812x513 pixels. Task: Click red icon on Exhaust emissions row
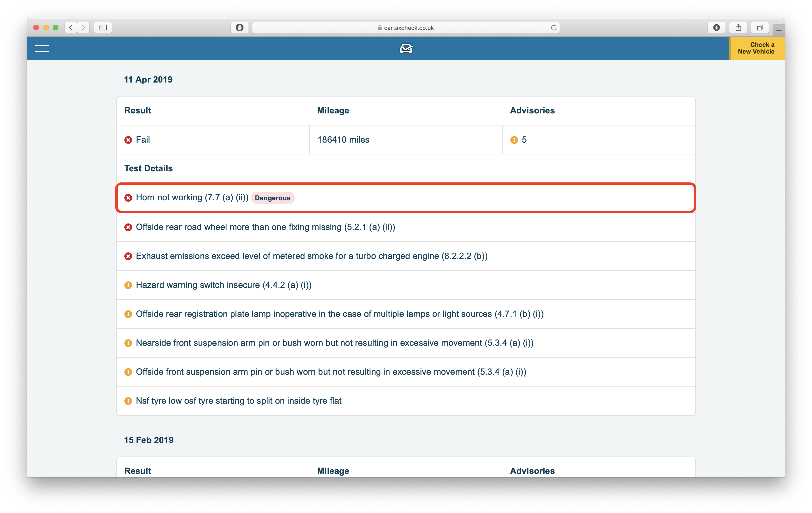[x=128, y=256]
